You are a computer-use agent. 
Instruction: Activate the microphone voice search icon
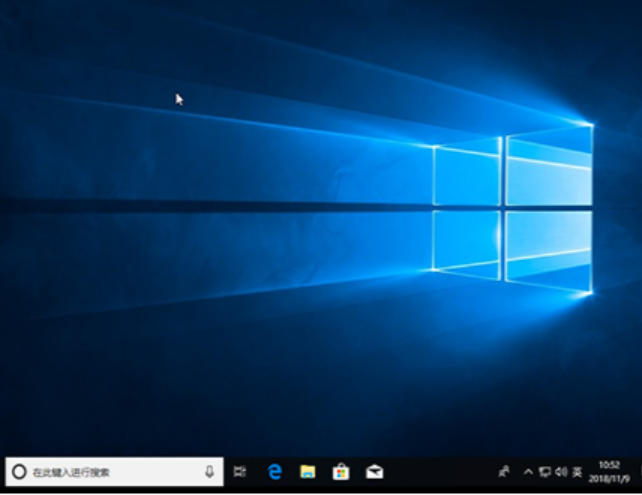209,471
